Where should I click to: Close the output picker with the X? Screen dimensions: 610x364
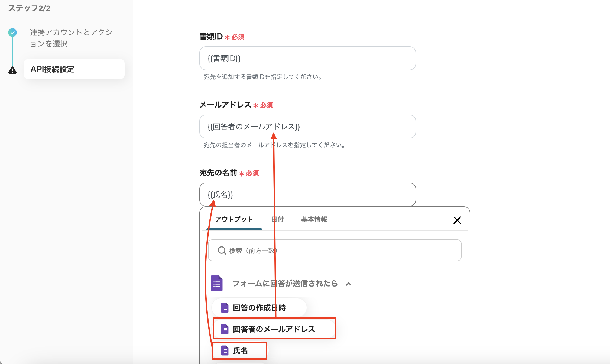(x=457, y=220)
